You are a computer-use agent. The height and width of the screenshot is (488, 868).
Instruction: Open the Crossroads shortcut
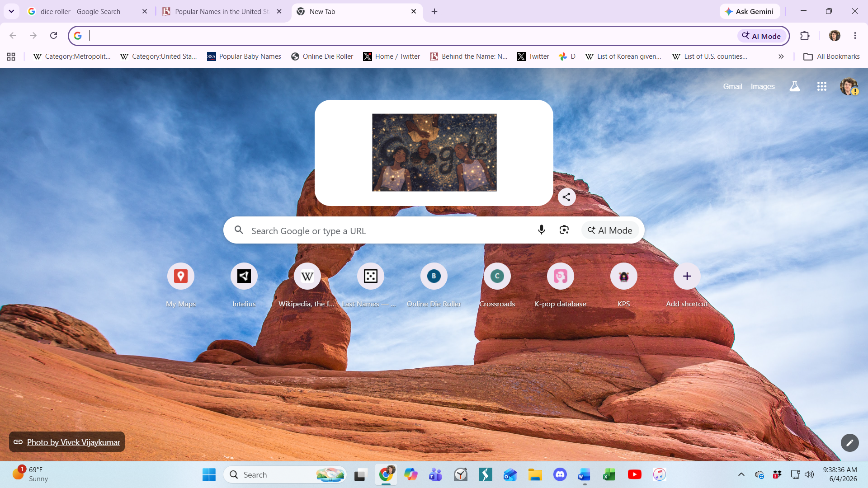pos(497,286)
